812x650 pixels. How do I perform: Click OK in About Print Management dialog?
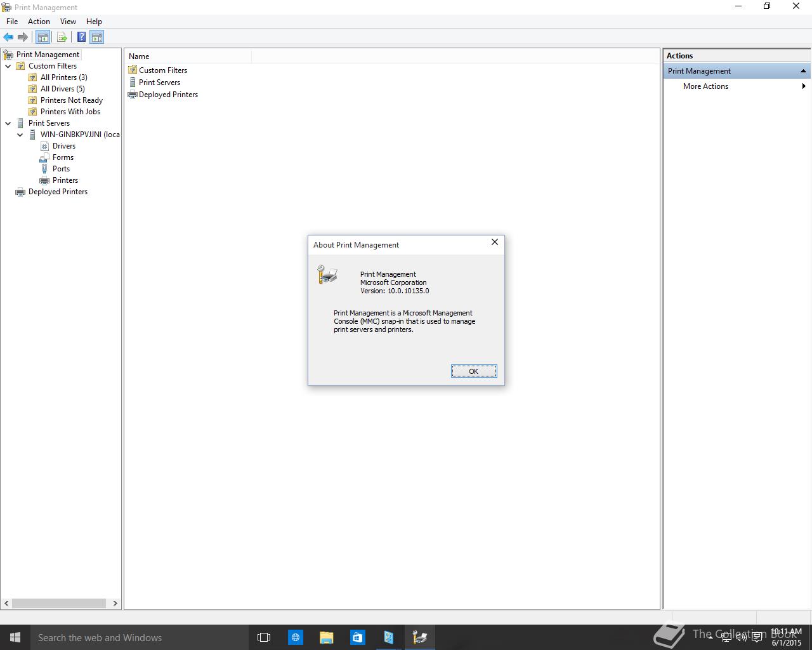click(474, 371)
